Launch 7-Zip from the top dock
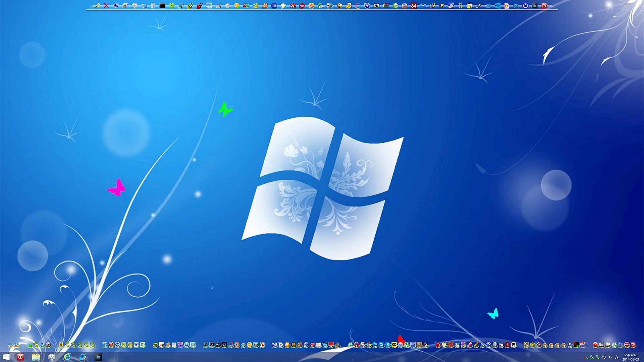 [x=377, y=6]
